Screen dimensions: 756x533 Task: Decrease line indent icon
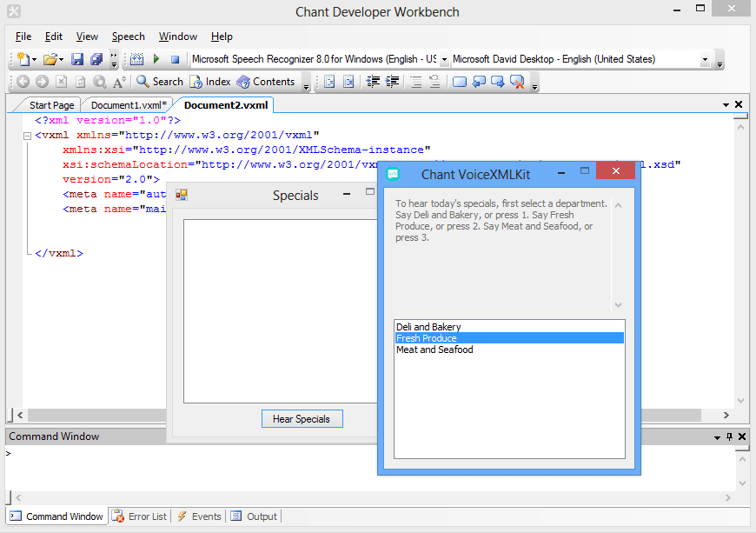(x=373, y=82)
